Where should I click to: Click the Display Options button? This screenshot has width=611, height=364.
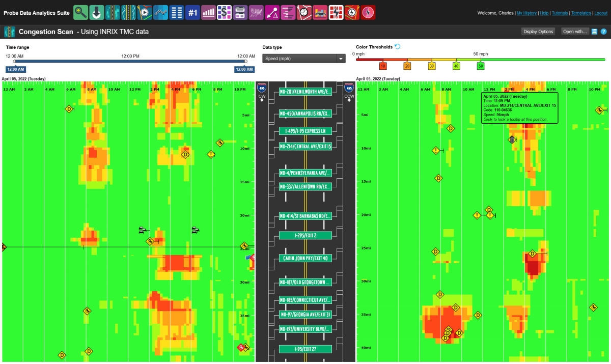[538, 31]
